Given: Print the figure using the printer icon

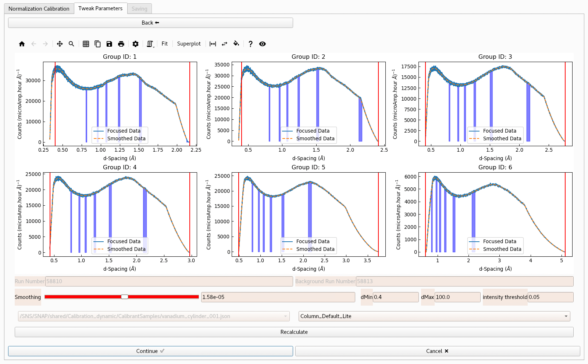Looking at the screenshot, I should point(121,44).
